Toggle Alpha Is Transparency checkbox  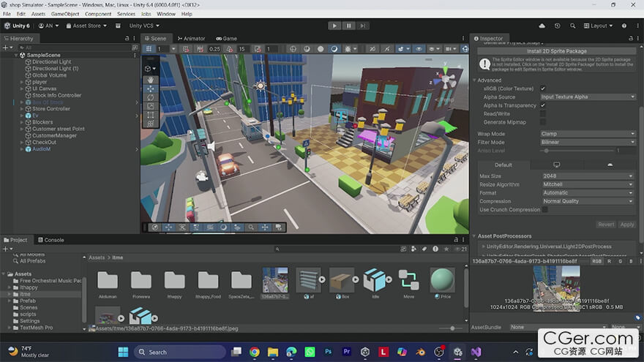[543, 105]
